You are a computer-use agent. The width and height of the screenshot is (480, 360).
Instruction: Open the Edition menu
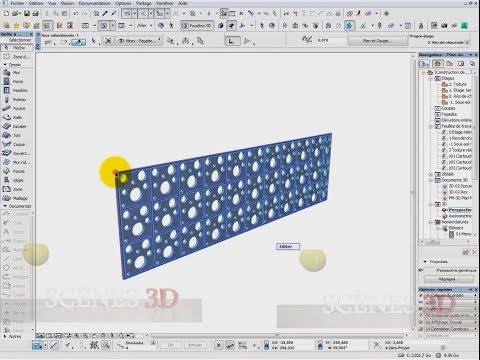(x=36, y=3)
